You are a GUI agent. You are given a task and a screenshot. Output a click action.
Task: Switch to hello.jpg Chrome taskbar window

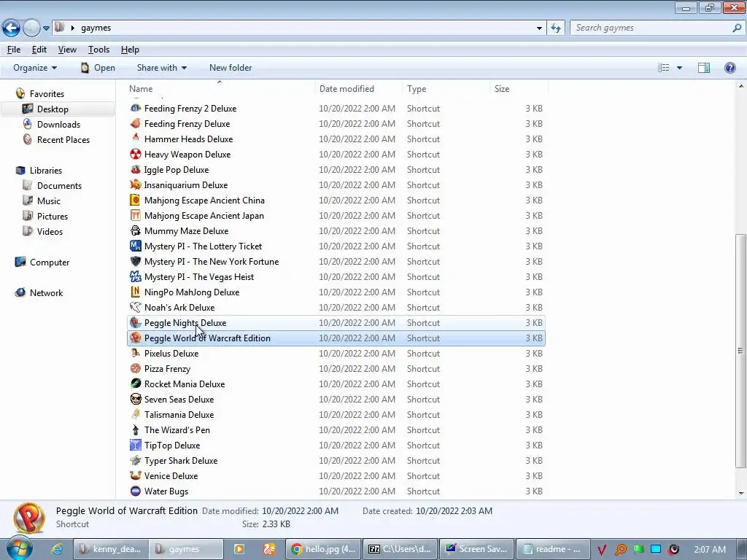tap(324, 549)
